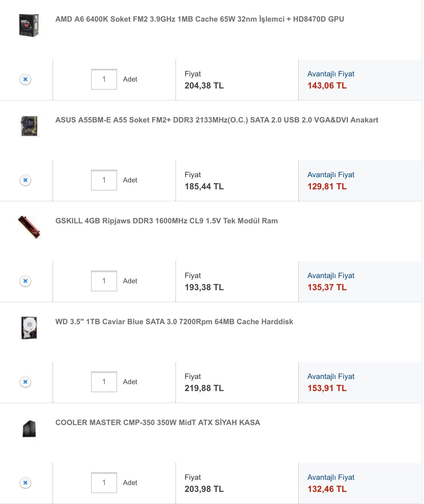This screenshot has width=424, height=504.
Task: Click the AMD A6 6400K quantity field
Action: pos(104,79)
